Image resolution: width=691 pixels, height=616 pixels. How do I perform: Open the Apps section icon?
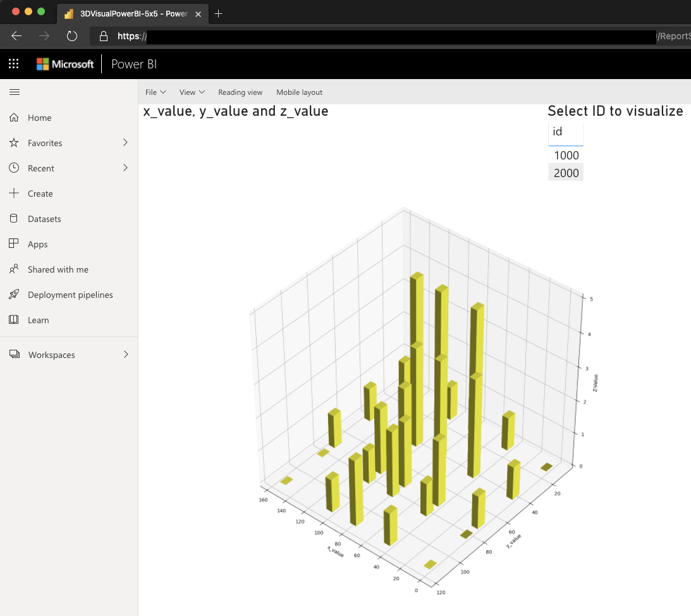click(x=14, y=244)
